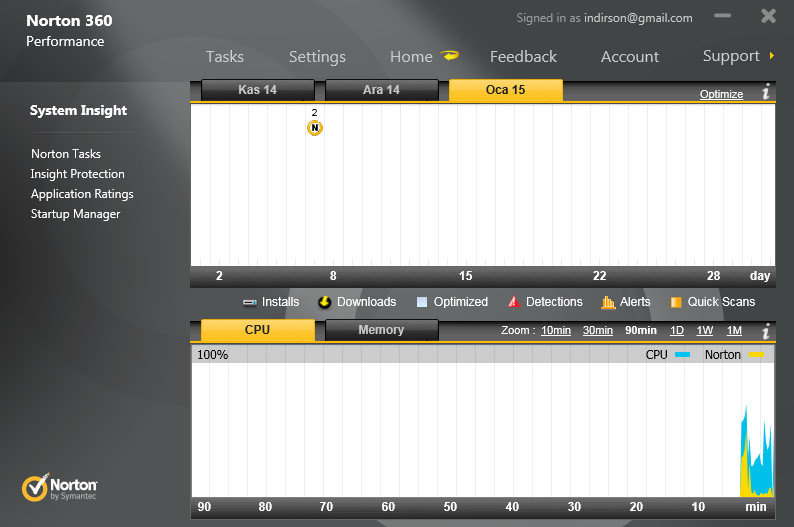Click the Downloads legend icon
The width and height of the screenshot is (794, 527).
coord(325,302)
